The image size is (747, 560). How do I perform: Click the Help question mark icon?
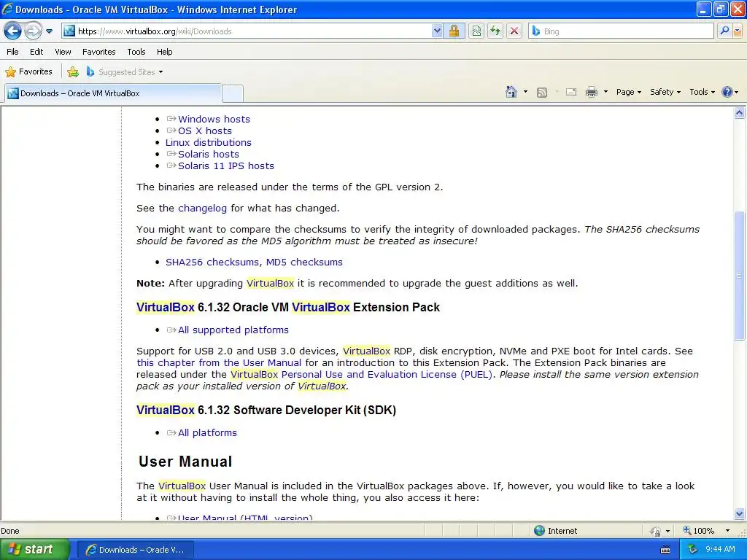[727, 92]
